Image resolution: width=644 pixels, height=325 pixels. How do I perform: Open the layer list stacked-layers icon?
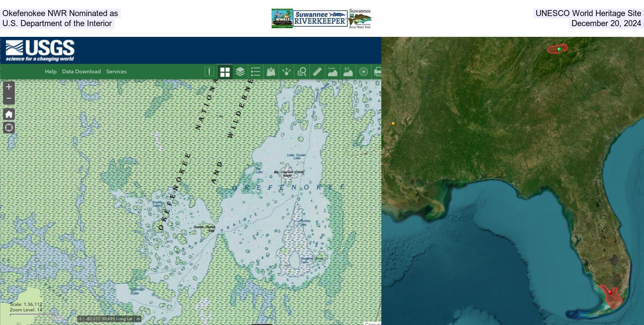point(240,72)
